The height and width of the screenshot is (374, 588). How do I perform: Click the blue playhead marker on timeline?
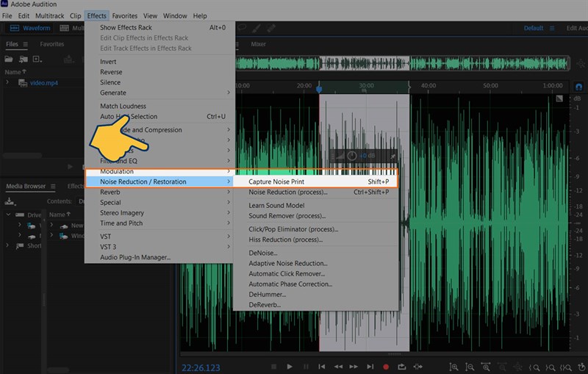point(319,89)
